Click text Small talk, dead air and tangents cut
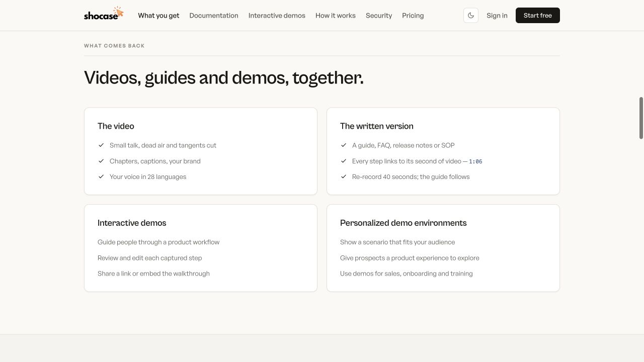This screenshot has width=644, height=362. point(163,145)
